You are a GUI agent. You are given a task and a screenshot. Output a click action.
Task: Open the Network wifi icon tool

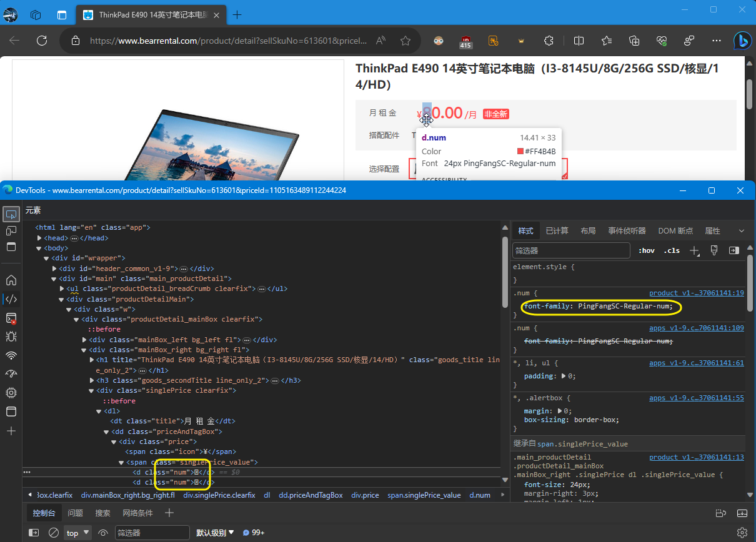pyautogui.click(x=11, y=355)
